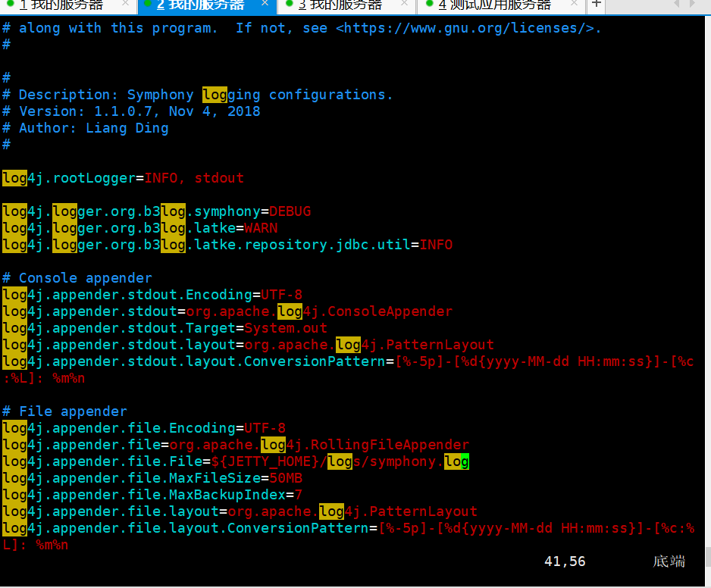The image size is (711, 588).
Task: Click the stdout.Encoding=UTF-8 line
Action: click(152, 295)
